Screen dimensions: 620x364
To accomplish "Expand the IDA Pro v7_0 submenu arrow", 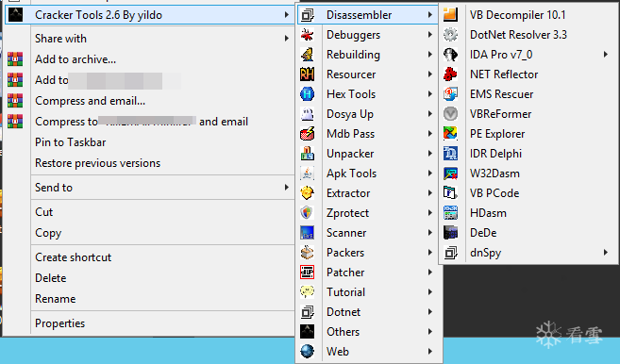I will [x=606, y=54].
